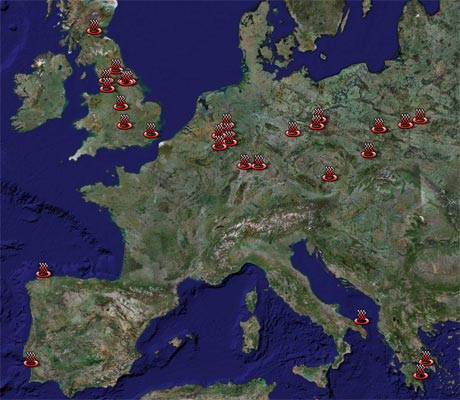Select the marker in Austria near Vienna
The image size is (460, 400).
coord(330,174)
